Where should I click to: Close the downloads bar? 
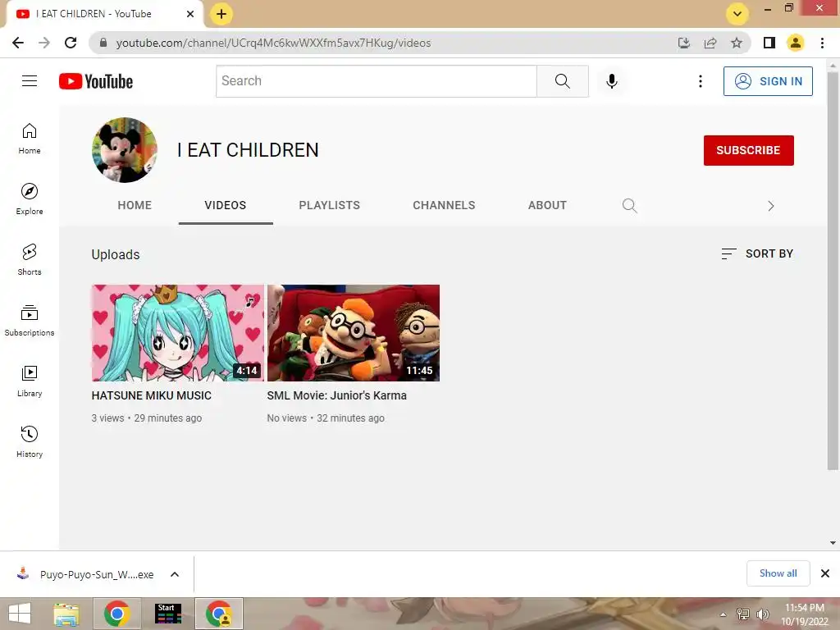pos(825,573)
